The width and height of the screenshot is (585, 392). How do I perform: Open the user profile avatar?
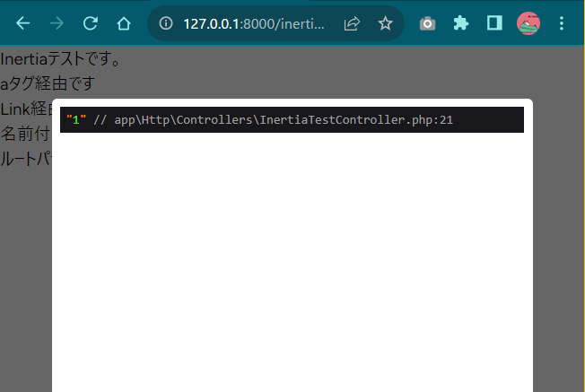(x=528, y=23)
